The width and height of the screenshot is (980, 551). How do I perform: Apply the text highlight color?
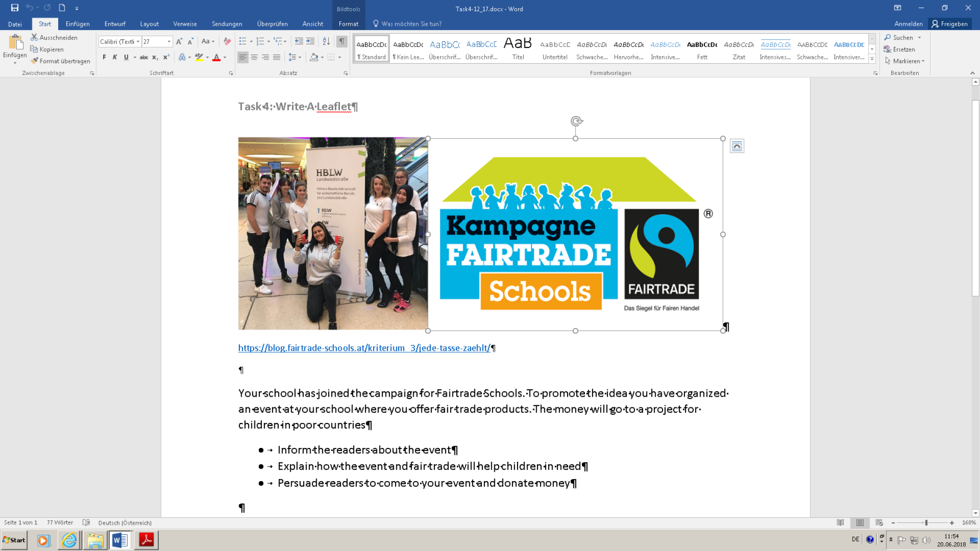pyautogui.click(x=199, y=57)
